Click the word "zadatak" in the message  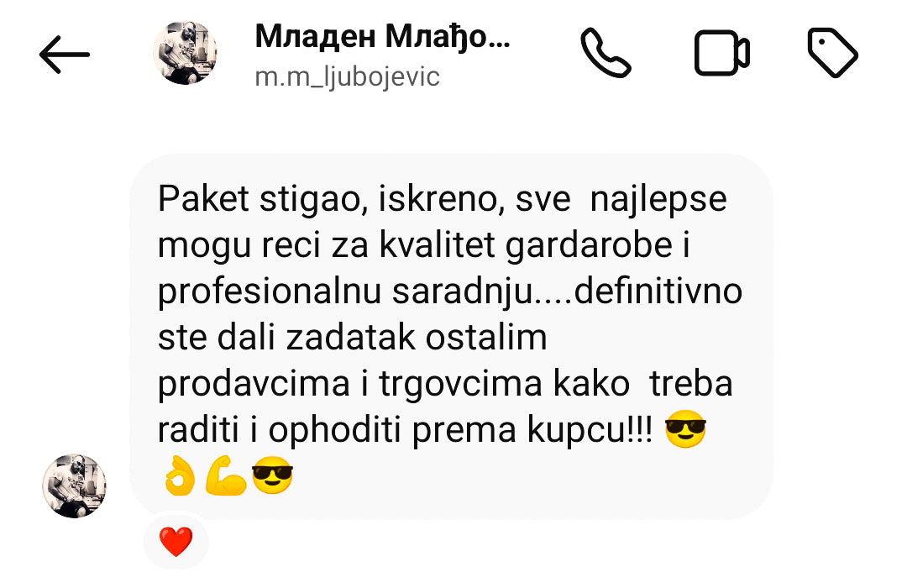(351, 338)
